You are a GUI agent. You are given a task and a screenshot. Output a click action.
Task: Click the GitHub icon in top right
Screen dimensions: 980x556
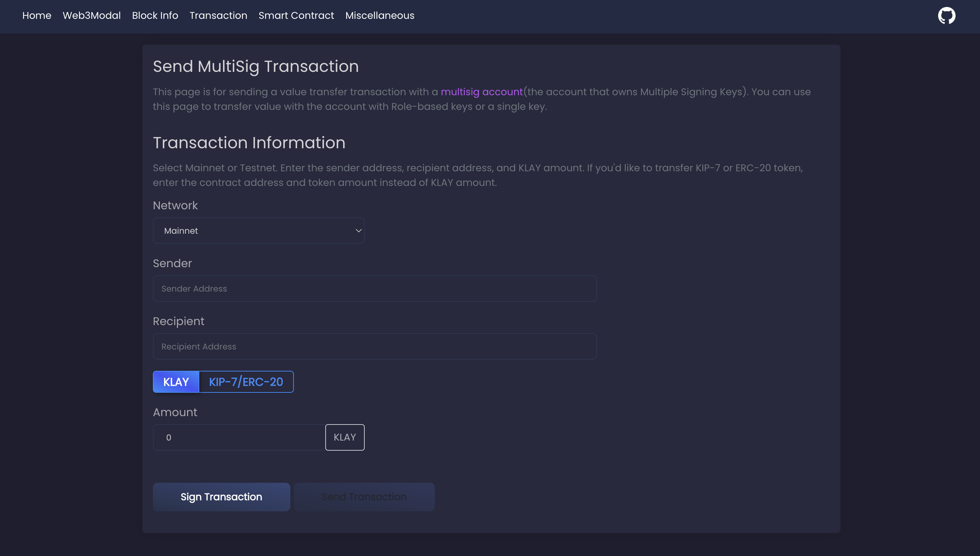pos(947,15)
